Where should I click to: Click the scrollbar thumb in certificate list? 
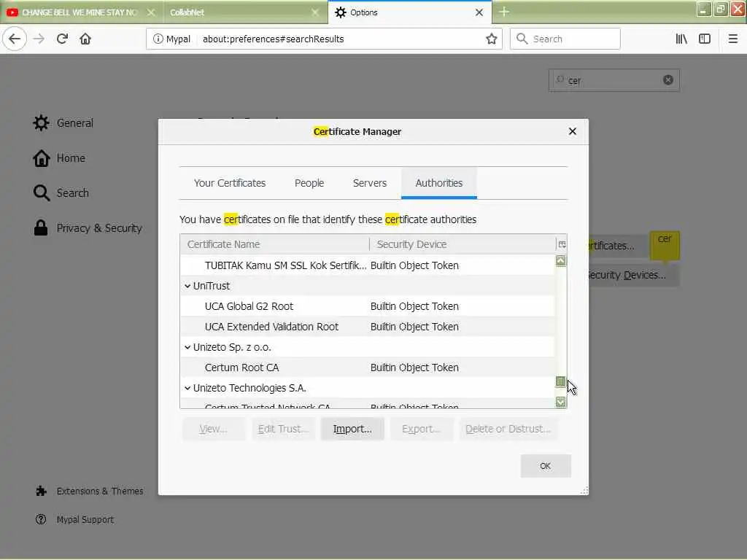point(561,381)
